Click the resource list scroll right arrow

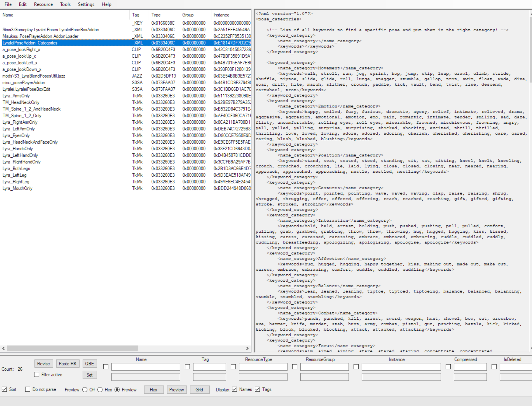[247, 348]
